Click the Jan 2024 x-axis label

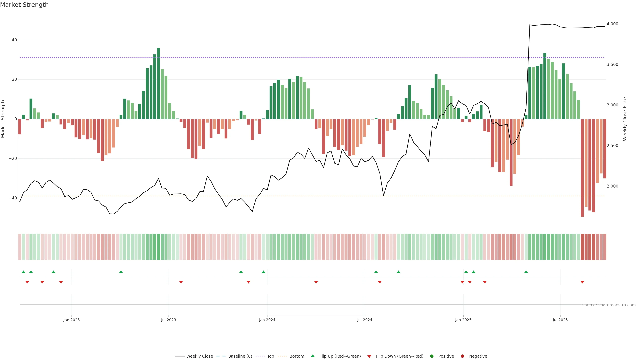point(267,320)
